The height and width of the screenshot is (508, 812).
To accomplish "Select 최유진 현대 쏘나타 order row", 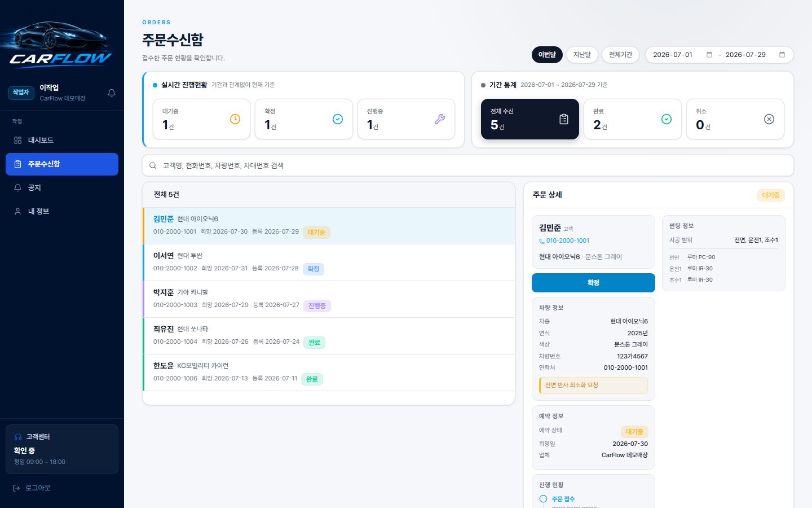I will tap(329, 336).
